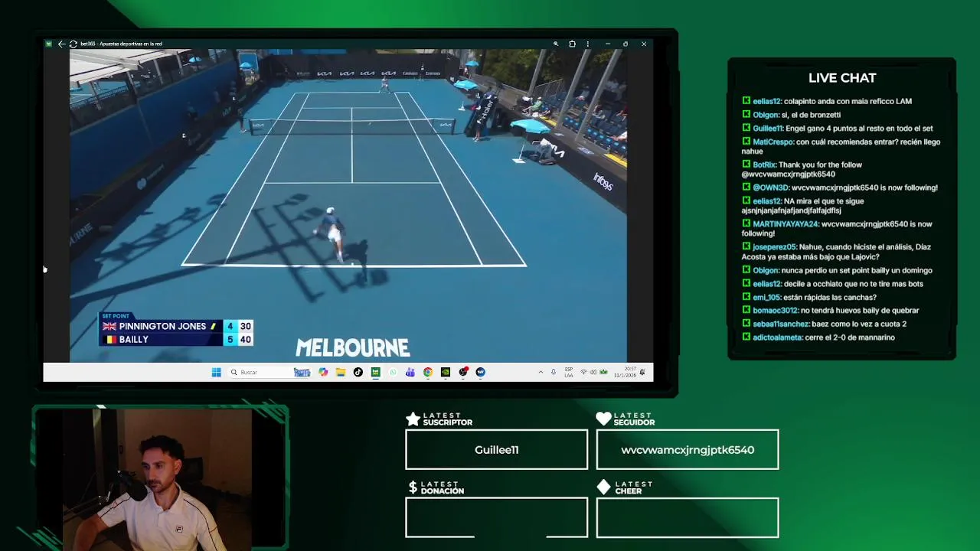980x551 pixels.
Task: Click the wvcvwamcxjrngjptk6540 latest follower box
Action: point(688,449)
